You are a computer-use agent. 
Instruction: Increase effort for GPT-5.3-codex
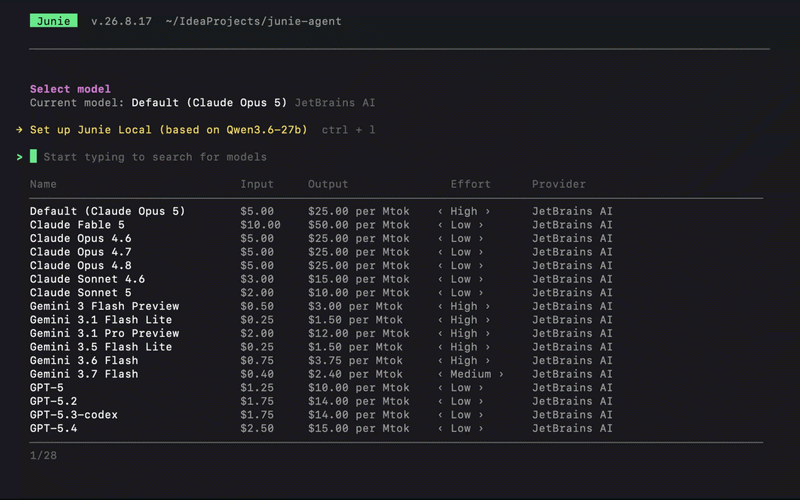[x=481, y=415]
